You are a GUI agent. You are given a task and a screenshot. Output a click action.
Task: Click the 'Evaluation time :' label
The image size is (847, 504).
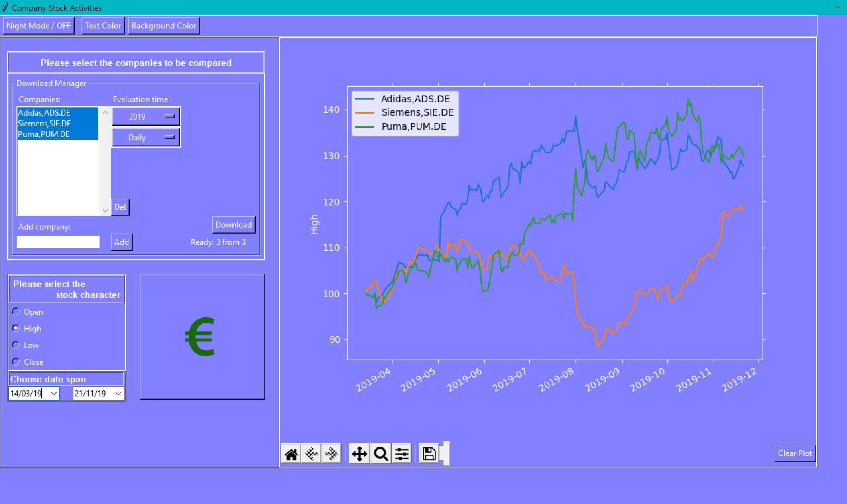tap(142, 100)
